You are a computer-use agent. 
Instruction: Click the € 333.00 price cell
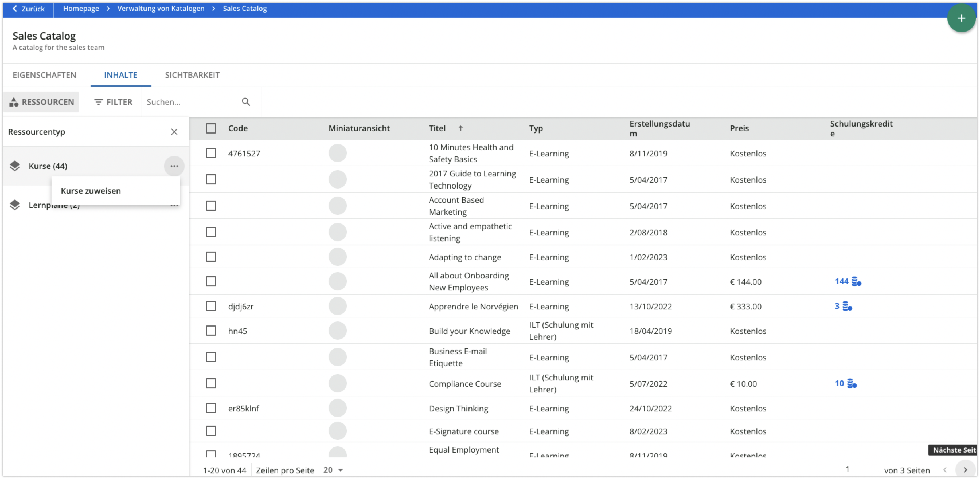tap(745, 307)
